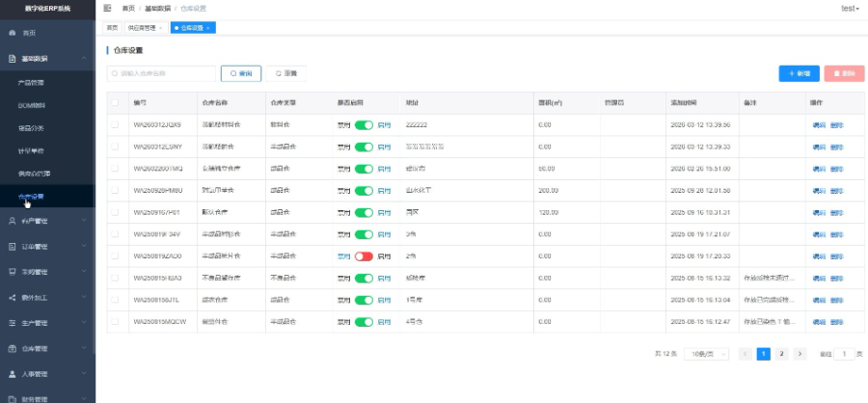Go to page 2 in pagination
Viewport: 868px width, 403px height.
pos(781,354)
